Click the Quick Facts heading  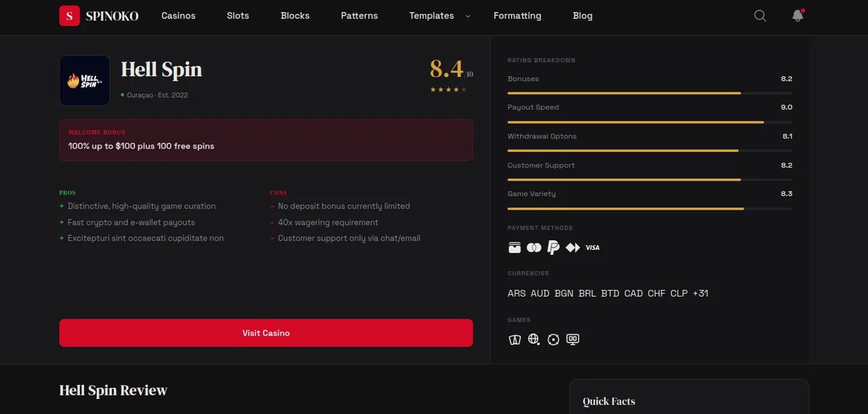[609, 401]
